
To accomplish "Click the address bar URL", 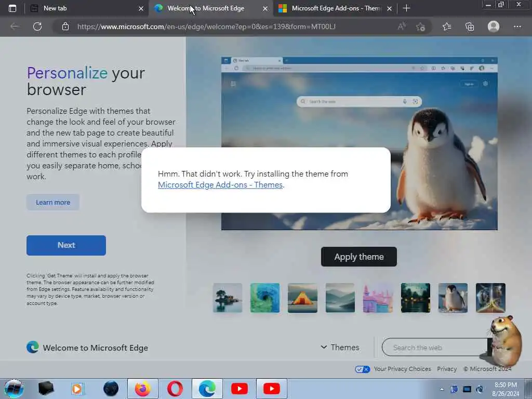I will pos(206,26).
